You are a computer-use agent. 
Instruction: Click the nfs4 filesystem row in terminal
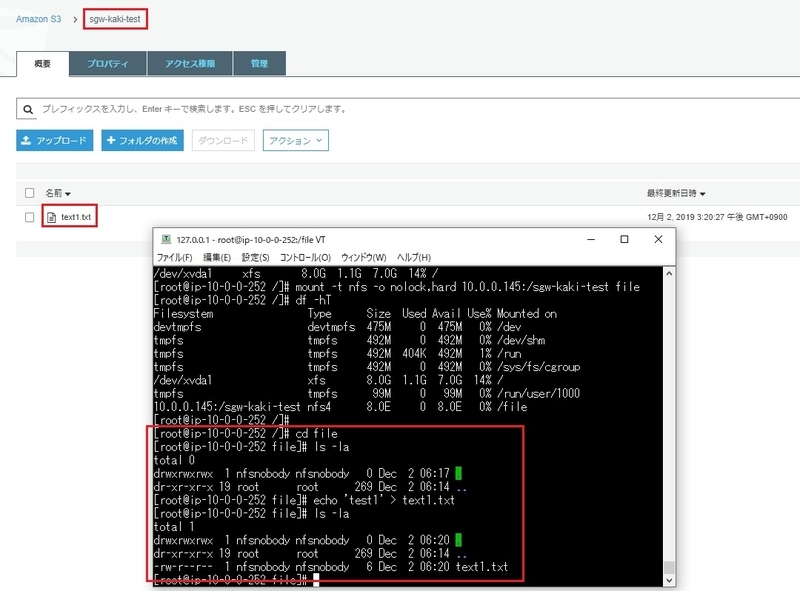click(340, 407)
